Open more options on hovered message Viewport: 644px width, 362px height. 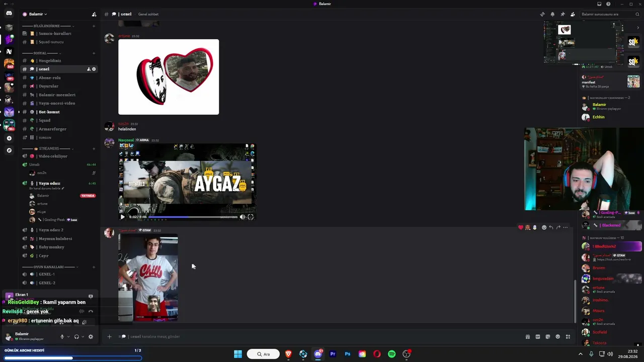tap(565, 227)
